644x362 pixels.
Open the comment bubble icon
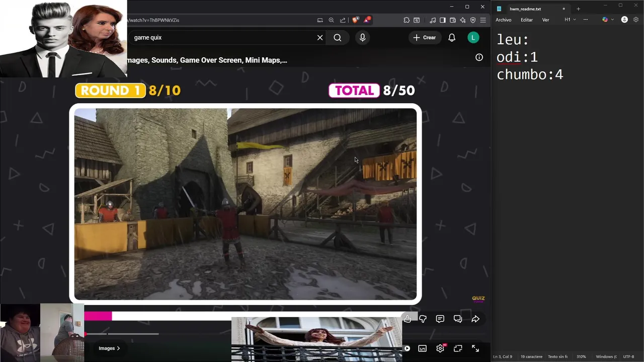(x=440, y=319)
